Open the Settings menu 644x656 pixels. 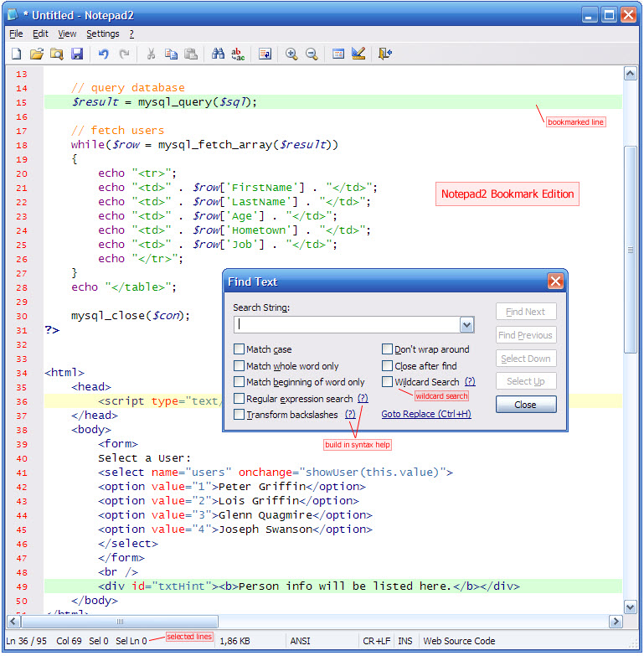(x=103, y=34)
